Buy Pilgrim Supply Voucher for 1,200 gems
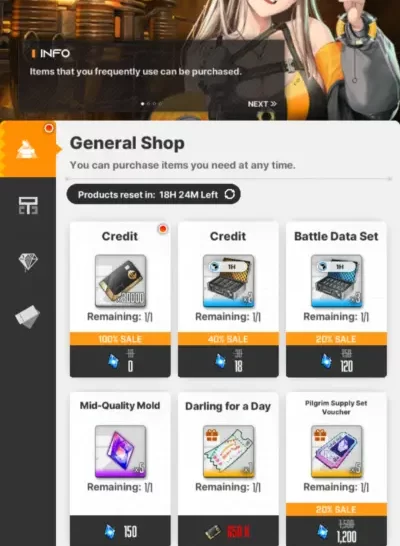This screenshot has width=400, height=546. coord(336,531)
